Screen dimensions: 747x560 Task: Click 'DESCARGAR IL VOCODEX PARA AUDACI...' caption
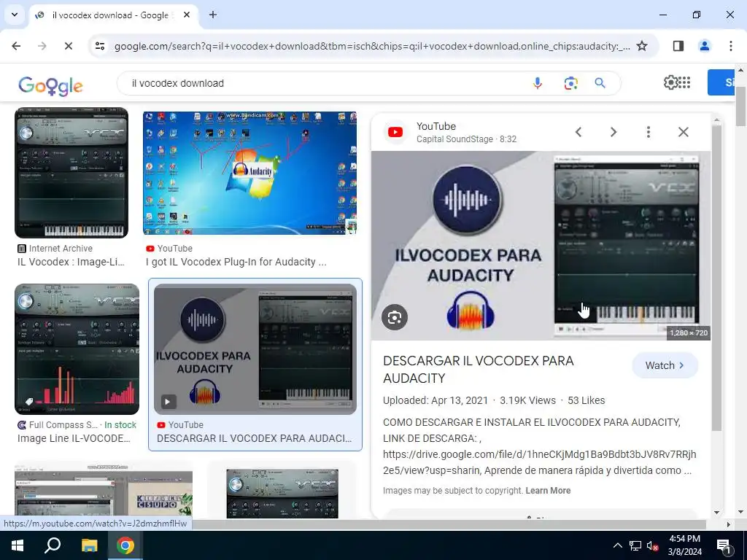254,438
